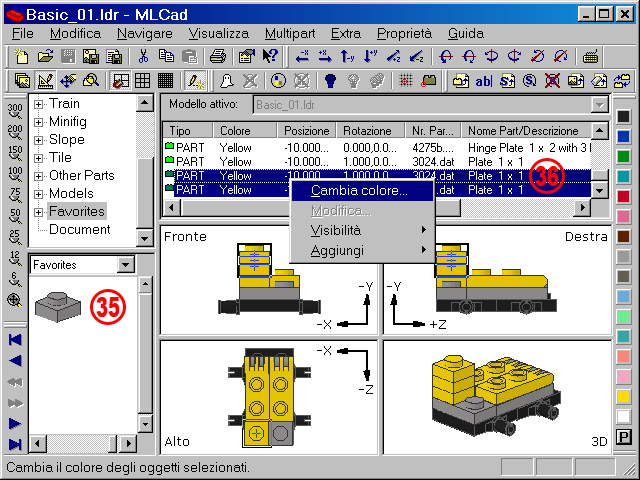Click the Cut scissors icon
This screenshot has height=480, width=640.
coord(143,56)
